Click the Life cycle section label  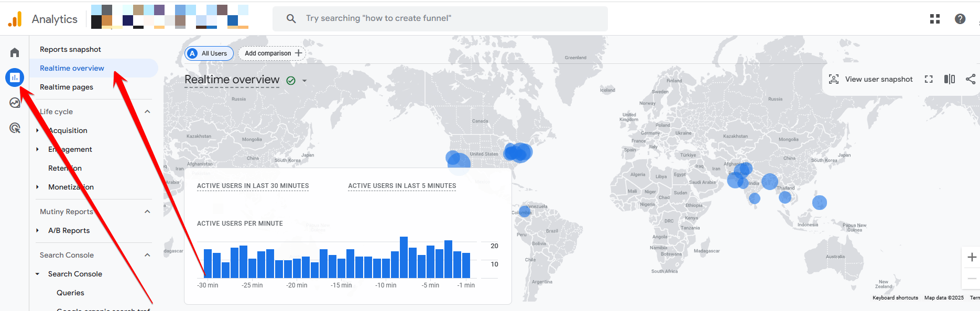tap(56, 112)
